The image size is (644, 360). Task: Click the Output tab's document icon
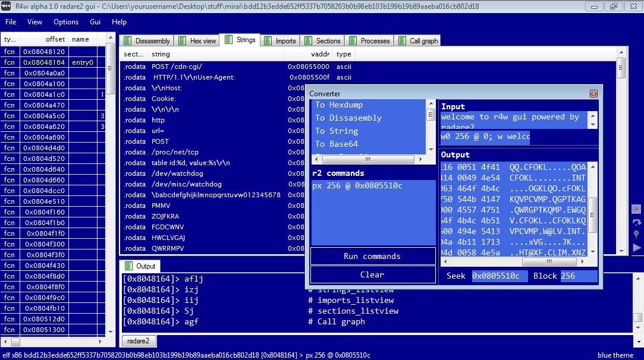coord(128,266)
